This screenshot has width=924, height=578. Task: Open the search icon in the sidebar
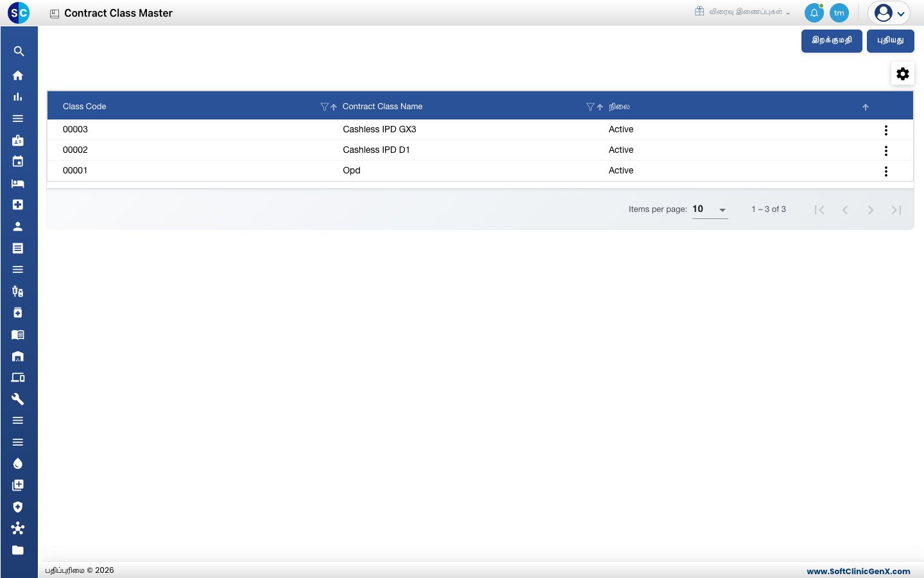[x=19, y=51]
